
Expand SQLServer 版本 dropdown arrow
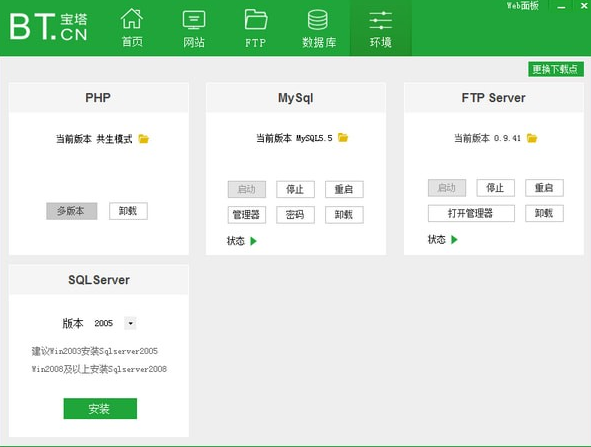[x=130, y=323]
